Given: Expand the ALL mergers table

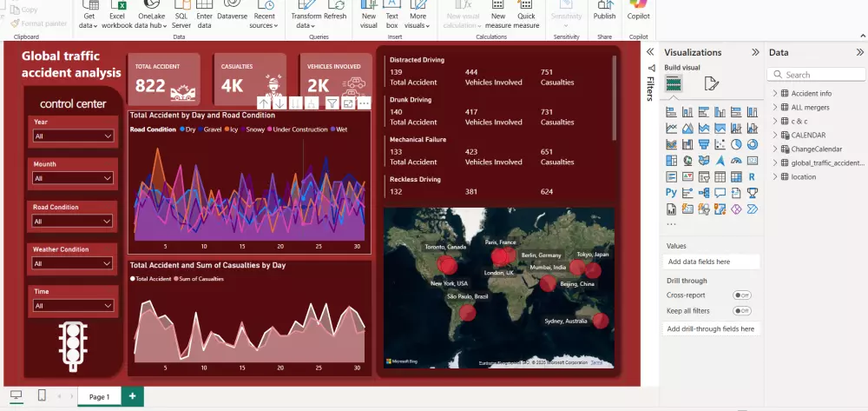Looking at the screenshot, I should coord(775,107).
